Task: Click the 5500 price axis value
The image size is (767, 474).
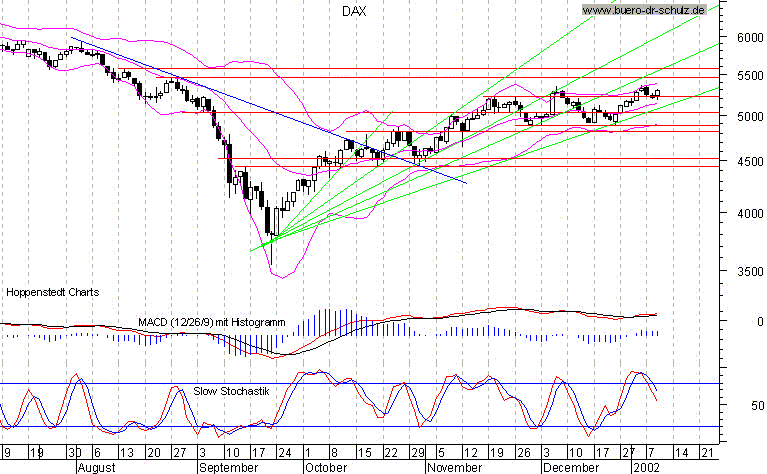Action: click(x=750, y=76)
